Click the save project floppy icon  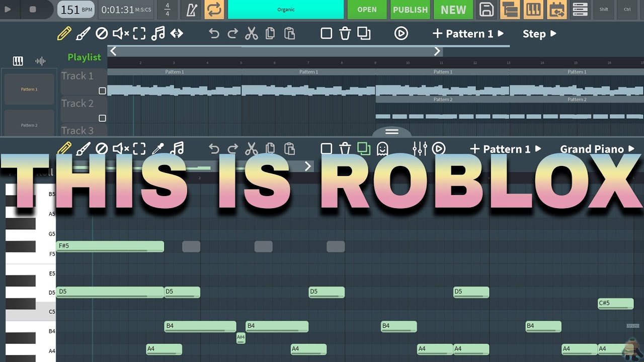pos(487,10)
